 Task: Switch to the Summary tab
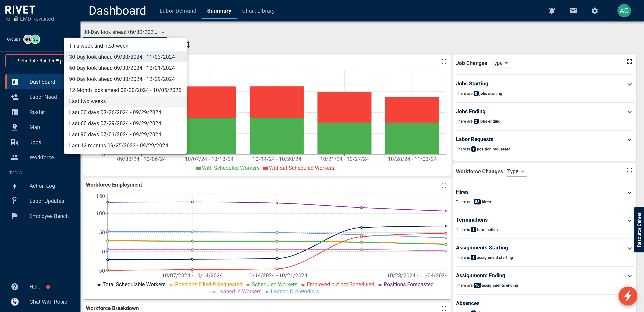219,11
